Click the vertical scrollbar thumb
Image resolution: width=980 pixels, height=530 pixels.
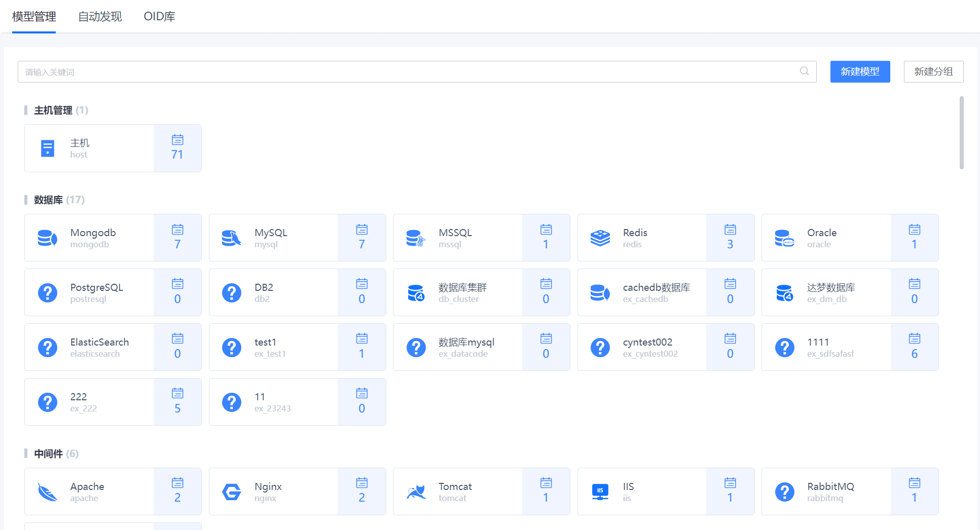pos(961,133)
